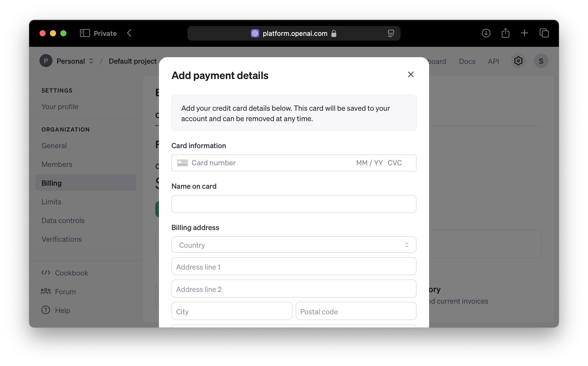
Task: Open the Cookbook link
Action: tap(71, 273)
